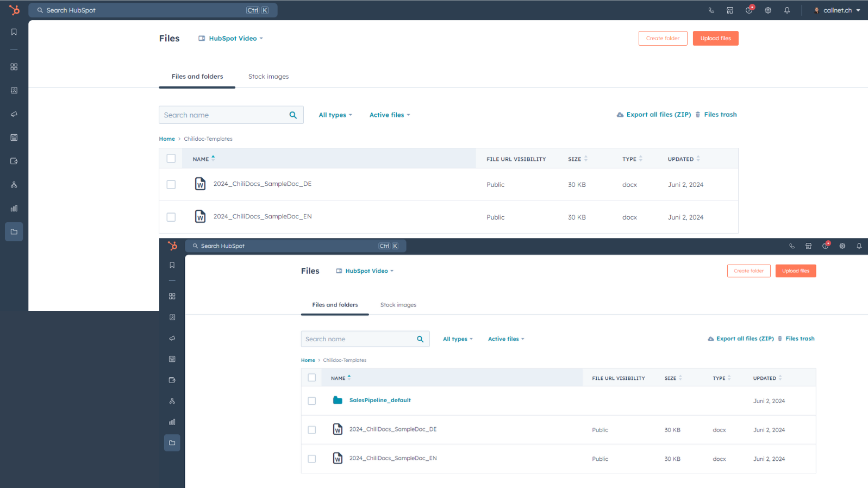Open the All types filter in the upper window

335,115
